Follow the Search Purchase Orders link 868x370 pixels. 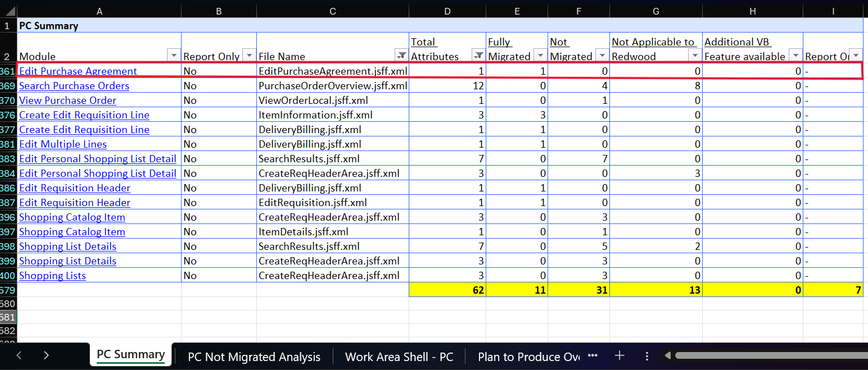click(x=74, y=86)
